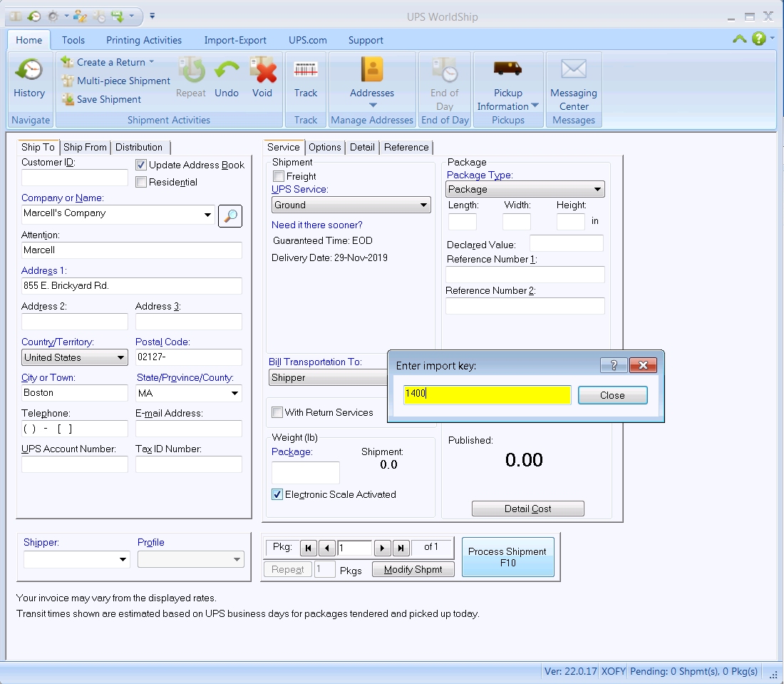784x684 pixels.
Task: Click the Need it there sooner link
Action: click(317, 225)
